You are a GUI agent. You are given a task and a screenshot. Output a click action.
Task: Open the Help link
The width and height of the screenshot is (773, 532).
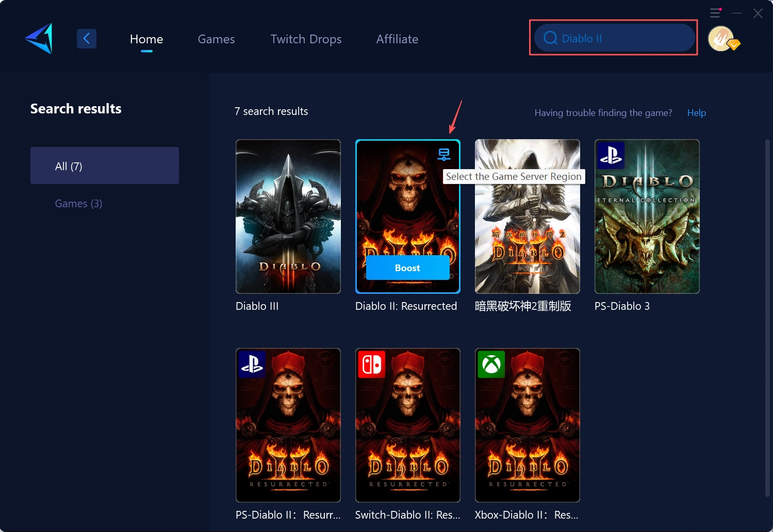coord(696,113)
